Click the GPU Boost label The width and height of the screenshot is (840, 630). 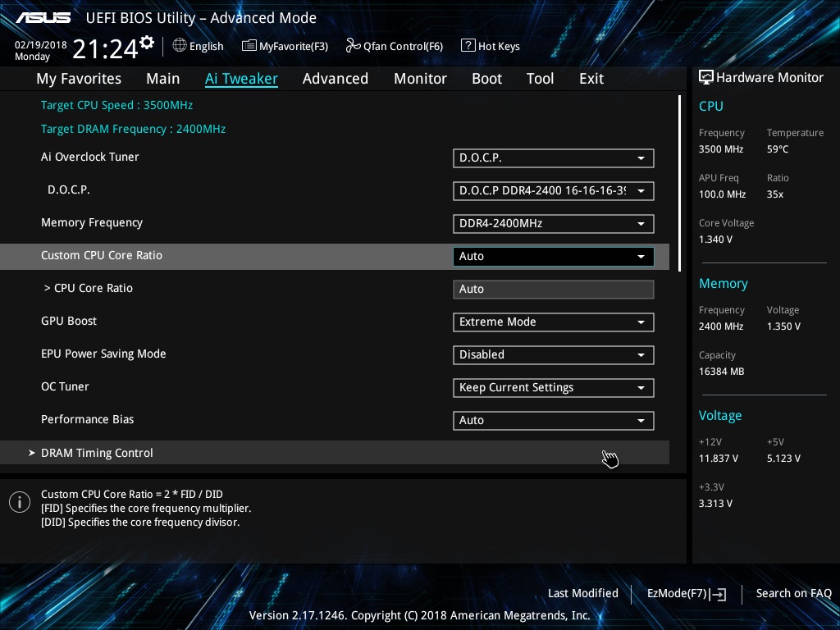coord(69,321)
